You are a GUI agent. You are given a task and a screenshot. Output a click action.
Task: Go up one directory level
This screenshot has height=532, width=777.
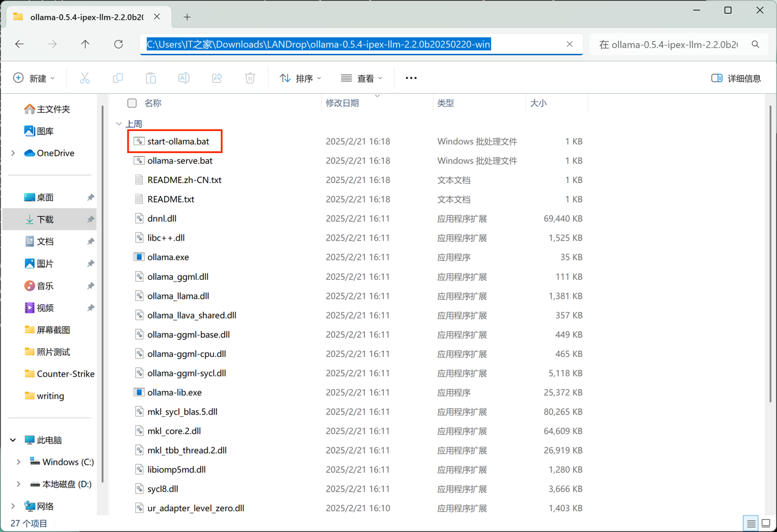click(85, 44)
